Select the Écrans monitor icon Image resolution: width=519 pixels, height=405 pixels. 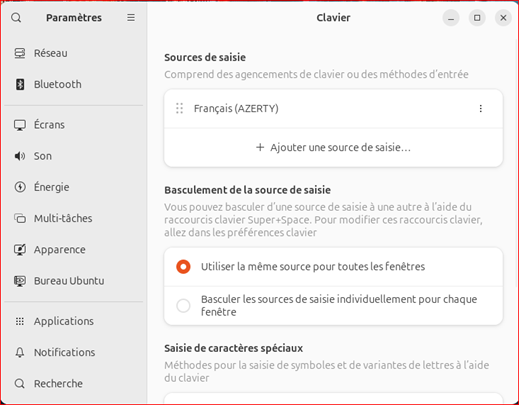click(x=20, y=125)
